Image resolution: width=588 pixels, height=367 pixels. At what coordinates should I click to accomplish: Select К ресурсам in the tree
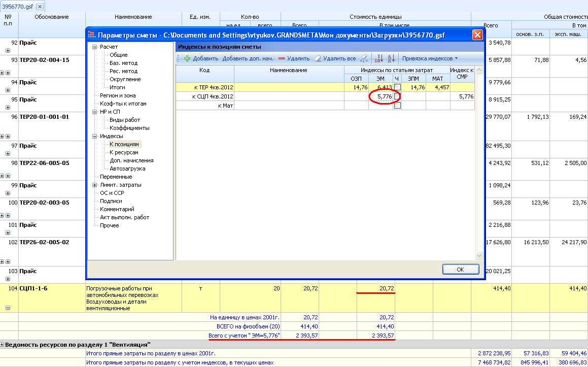click(x=124, y=152)
